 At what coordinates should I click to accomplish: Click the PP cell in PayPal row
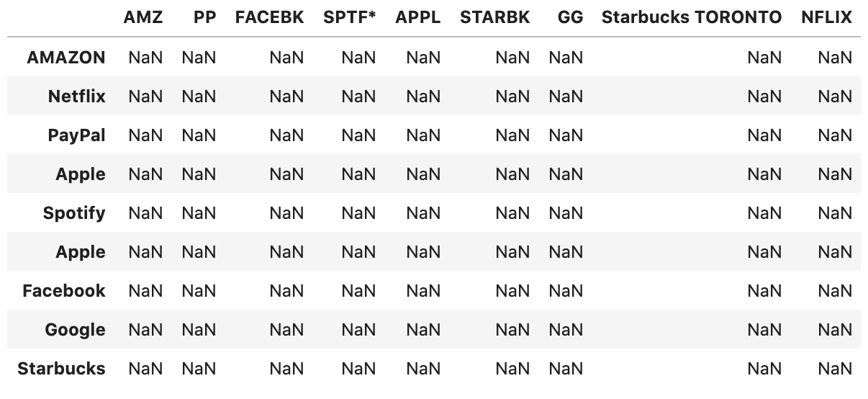tap(199, 135)
